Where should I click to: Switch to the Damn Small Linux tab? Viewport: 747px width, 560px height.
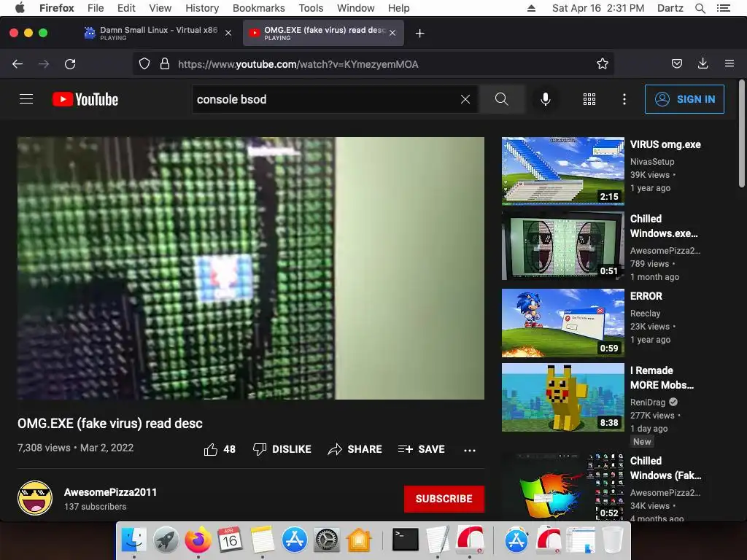tap(158, 33)
